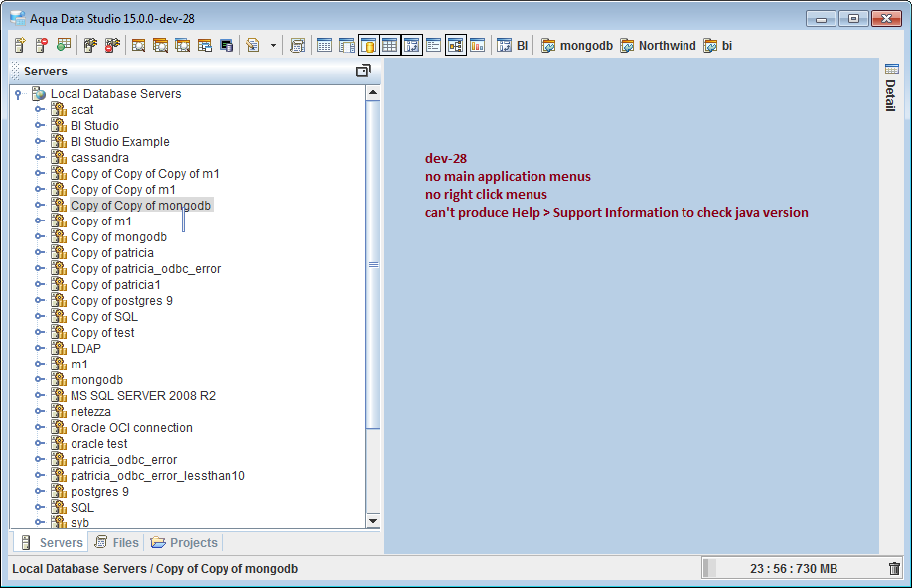The width and height of the screenshot is (912, 588).
Task: Click the calculator-style toolbar icon
Action: [x=297, y=45]
